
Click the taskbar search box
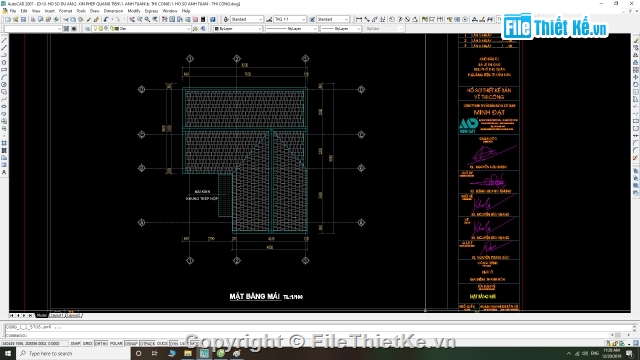coord(73,353)
